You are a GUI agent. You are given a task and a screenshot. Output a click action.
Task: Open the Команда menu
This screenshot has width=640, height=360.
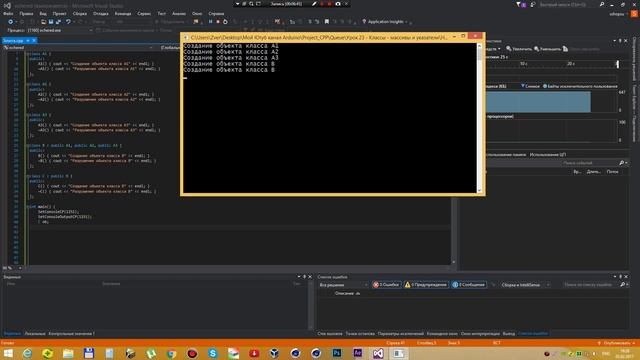(123, 13)
